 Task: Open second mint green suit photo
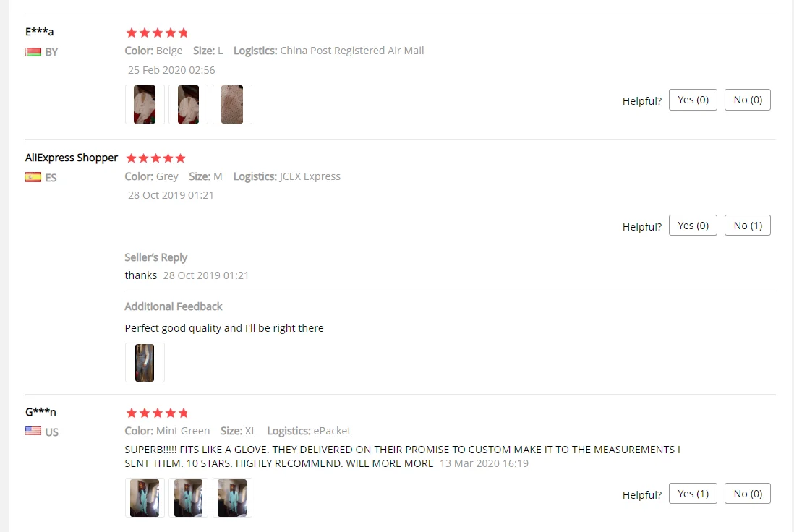click(188, 498)
